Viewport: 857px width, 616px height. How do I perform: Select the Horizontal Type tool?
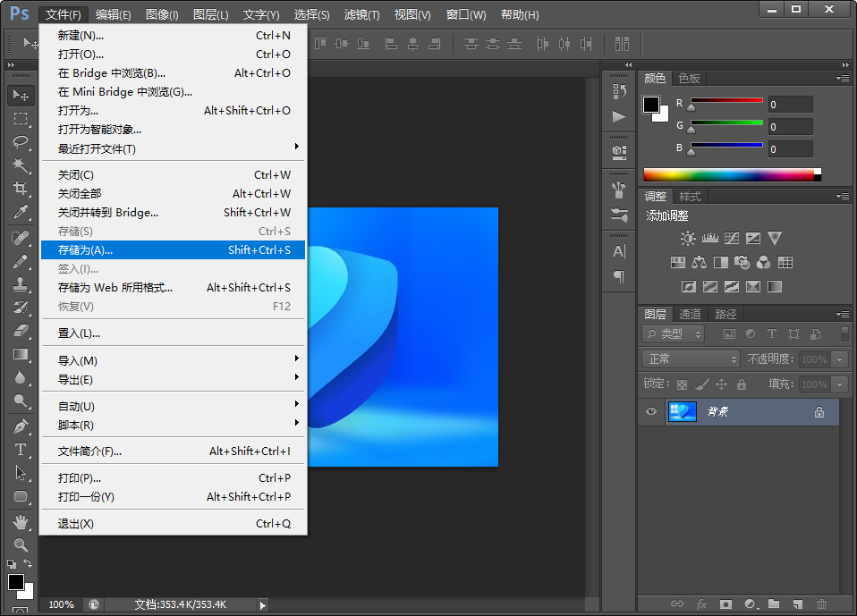[21, 450]
